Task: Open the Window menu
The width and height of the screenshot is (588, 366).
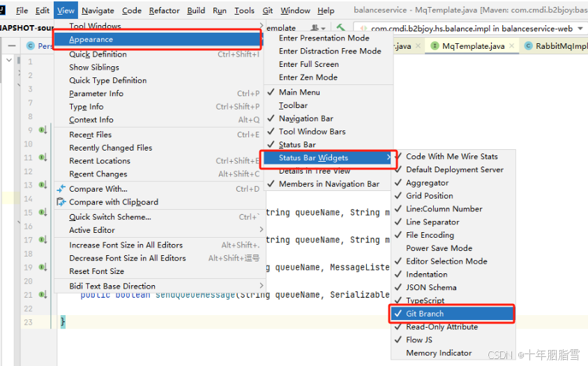Action: tap(295, 10)
